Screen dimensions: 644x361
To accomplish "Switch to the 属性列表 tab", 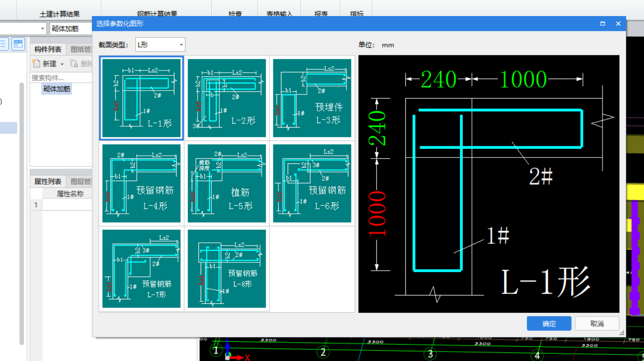I will [48, 182].
